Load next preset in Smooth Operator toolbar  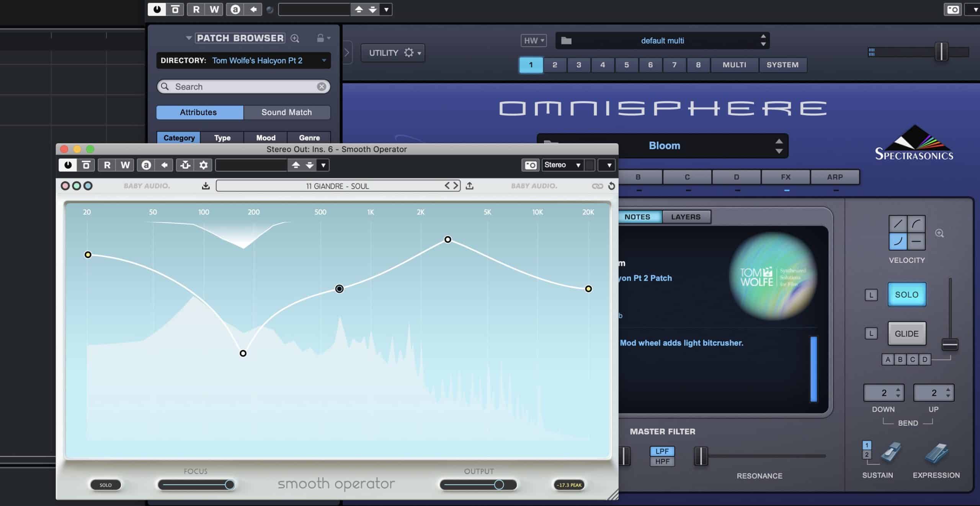(x=309, y=165)
